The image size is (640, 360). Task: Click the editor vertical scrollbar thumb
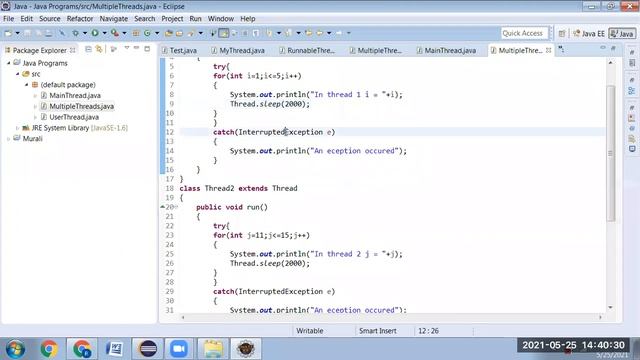click(x=611, y=153)
